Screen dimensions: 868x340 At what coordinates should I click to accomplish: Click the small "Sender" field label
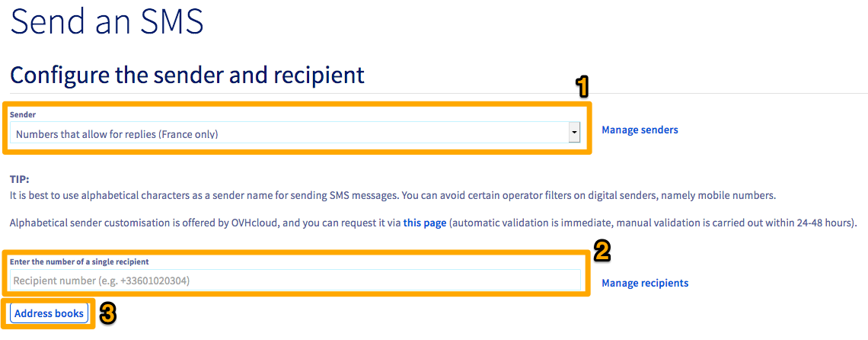[x=23, y=114]
